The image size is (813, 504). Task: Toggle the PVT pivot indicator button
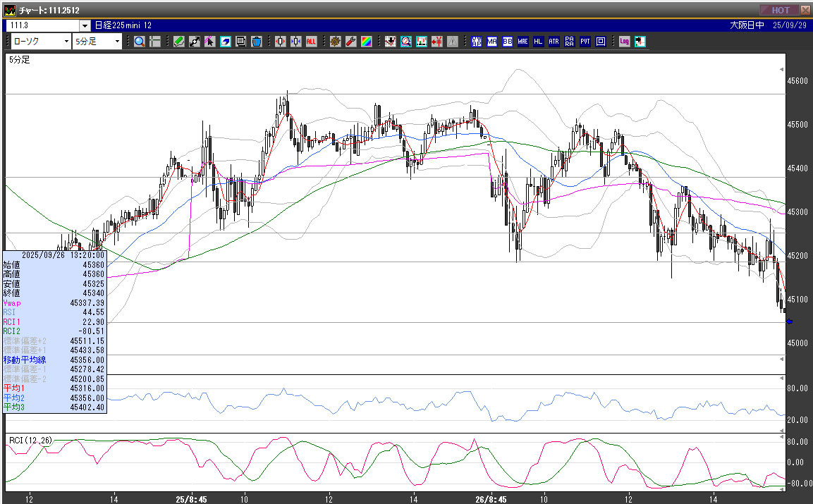585,42
